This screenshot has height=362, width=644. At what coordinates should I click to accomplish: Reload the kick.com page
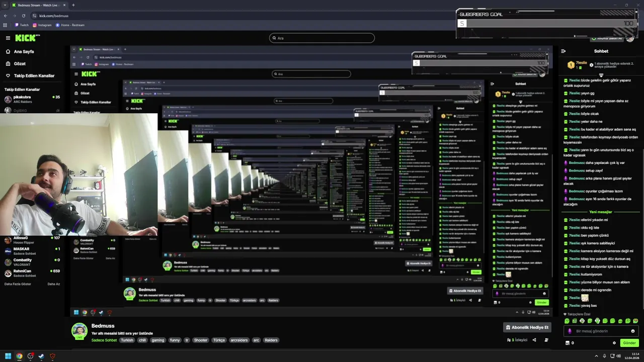(23, 16)
